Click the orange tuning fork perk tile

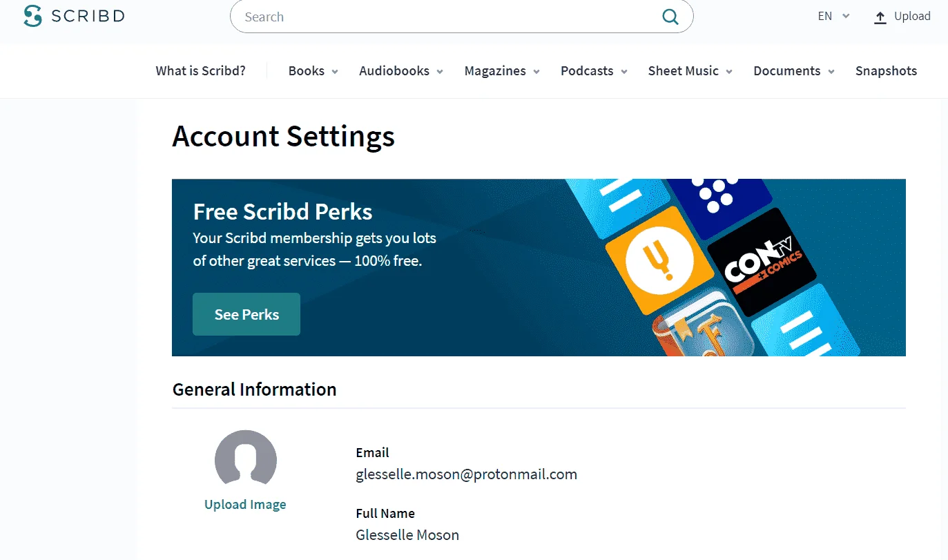659,260
